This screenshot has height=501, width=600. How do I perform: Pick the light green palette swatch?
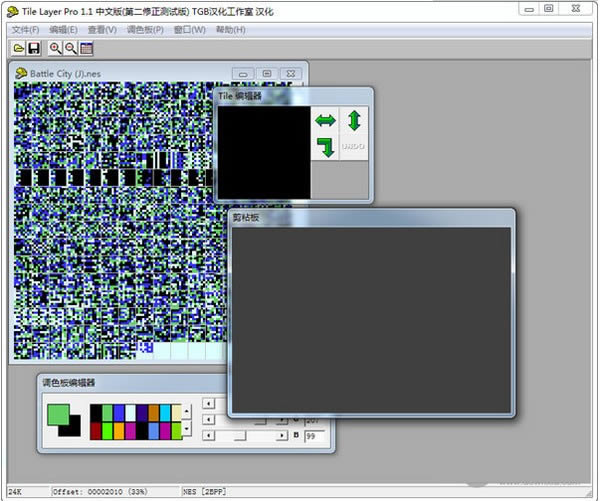tap(108, 413)
